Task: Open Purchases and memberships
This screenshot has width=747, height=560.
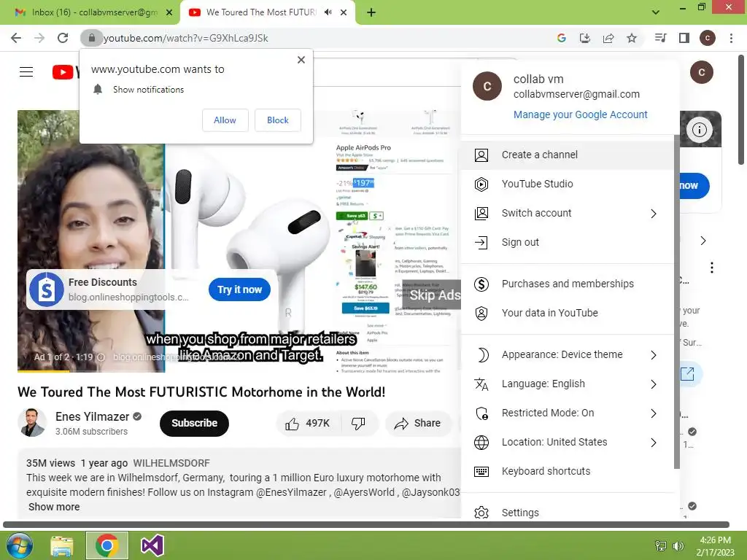Action: tap(568, 284)
